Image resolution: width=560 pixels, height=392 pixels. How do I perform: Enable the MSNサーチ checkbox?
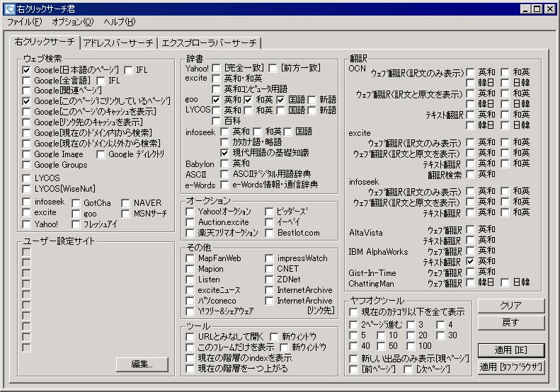[125, 214]
